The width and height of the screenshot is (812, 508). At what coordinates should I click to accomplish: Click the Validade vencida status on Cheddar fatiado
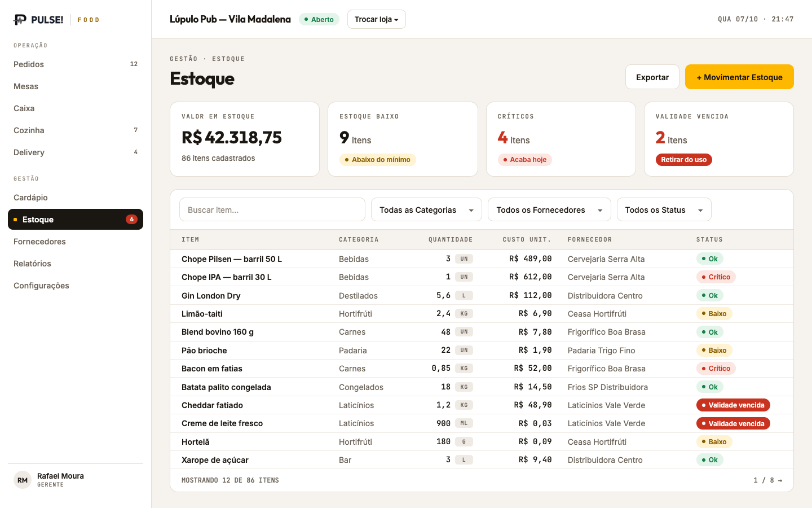pos(733,405)
